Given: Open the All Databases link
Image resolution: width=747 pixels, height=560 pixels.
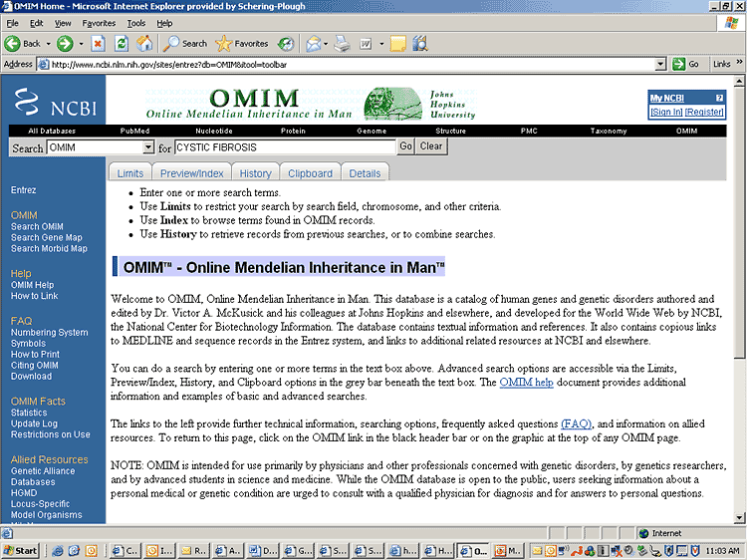Looking at the screenshot, I should pyautogui.click(x=52, y=131).
